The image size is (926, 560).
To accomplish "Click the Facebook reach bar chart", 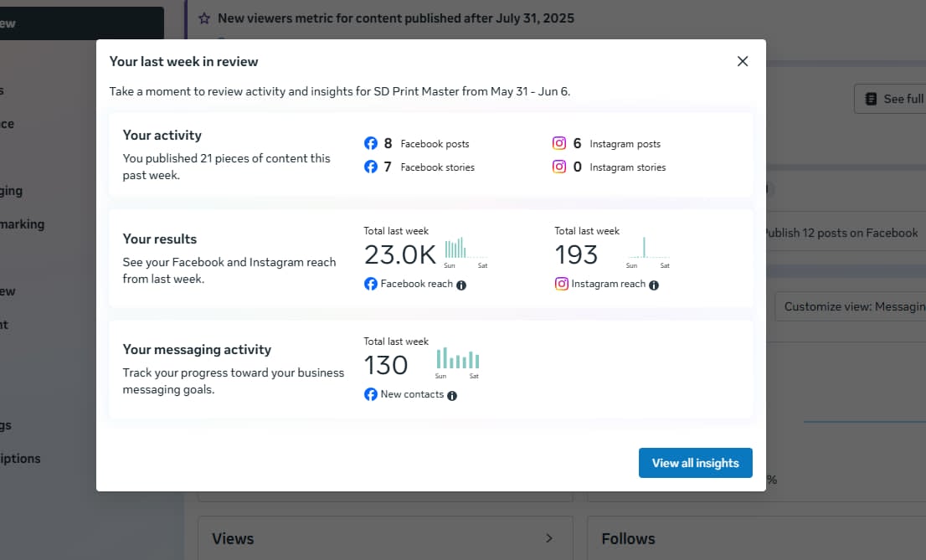I will click(x=466, y=252).
